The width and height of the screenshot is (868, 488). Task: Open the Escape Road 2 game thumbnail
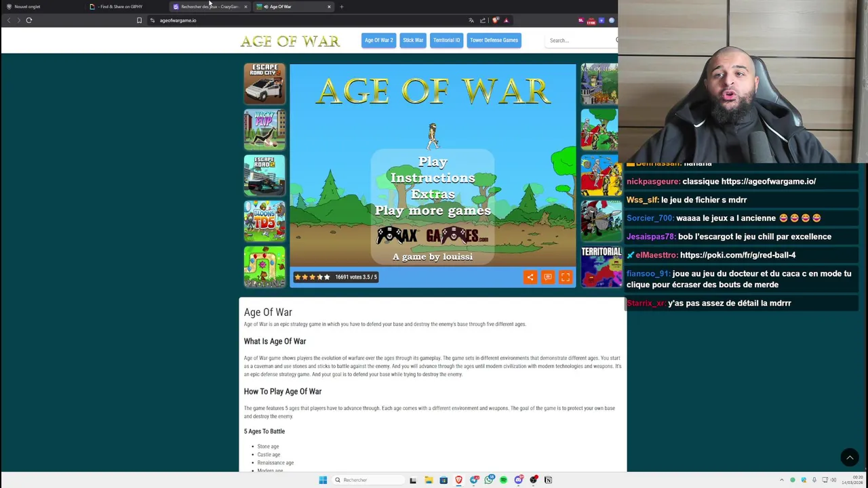[264, 176]
